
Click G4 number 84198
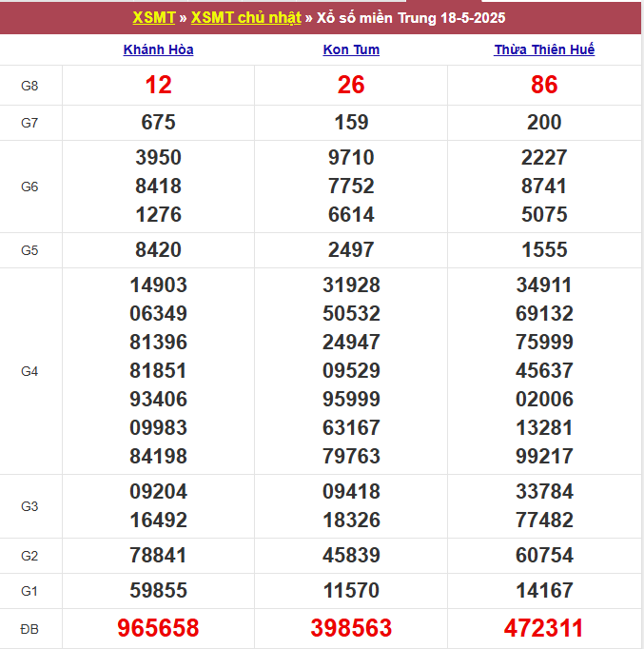pos(159,457)
